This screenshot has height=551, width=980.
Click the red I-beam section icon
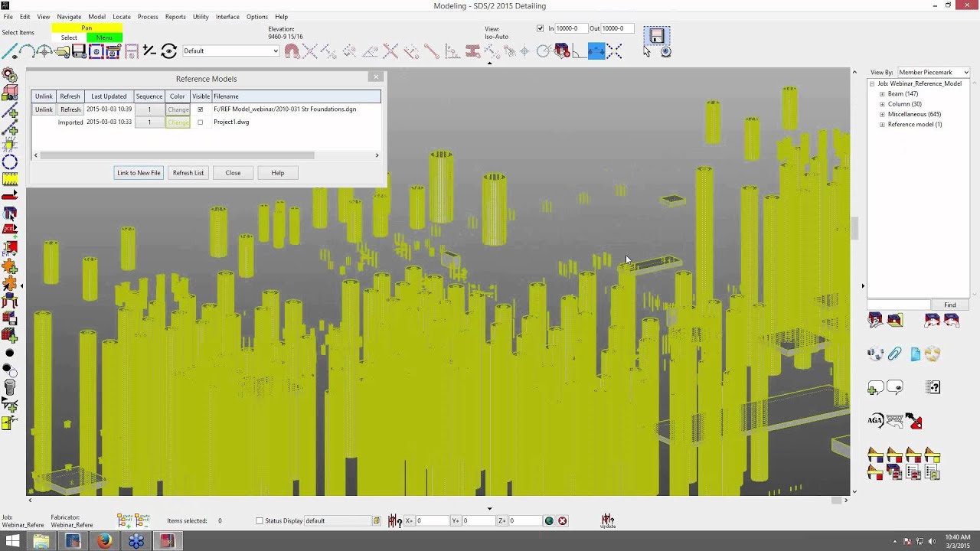pyautogui.click(x=472, y=51)
